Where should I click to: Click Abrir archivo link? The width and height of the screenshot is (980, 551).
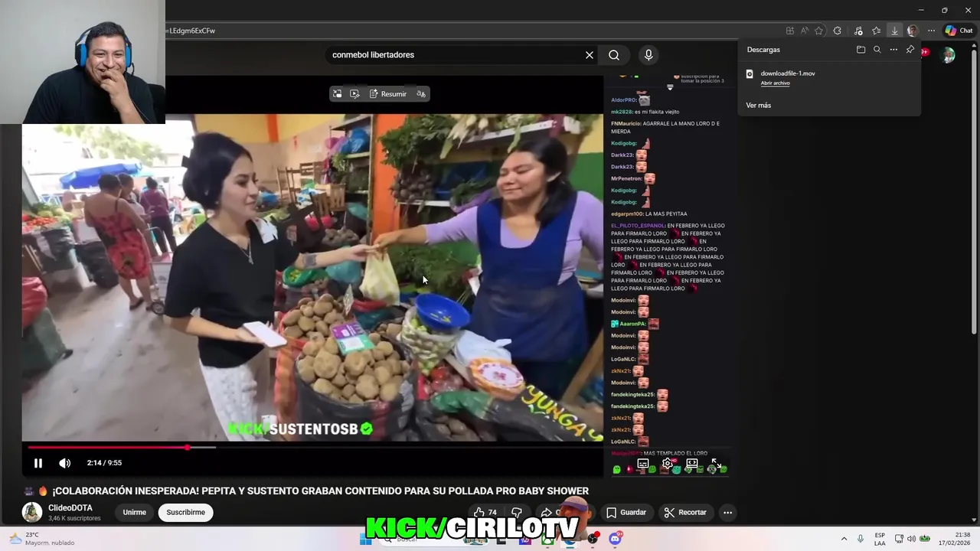(775, 83)
